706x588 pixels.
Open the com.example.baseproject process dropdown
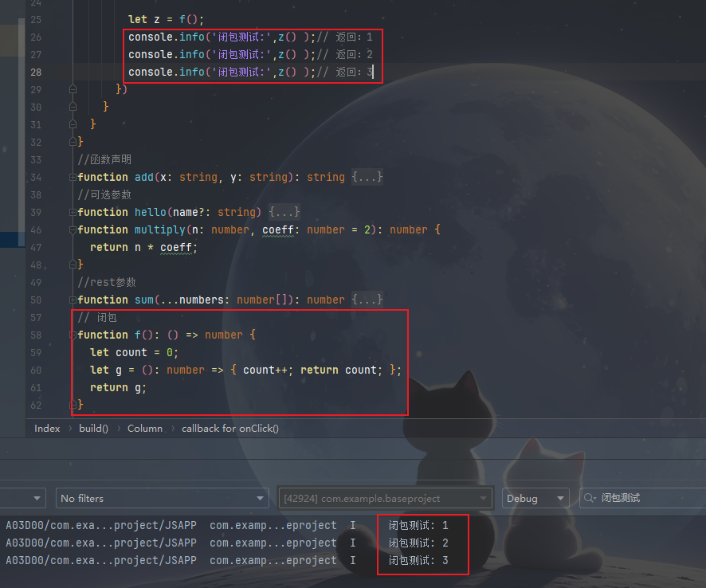pos(385,498)
